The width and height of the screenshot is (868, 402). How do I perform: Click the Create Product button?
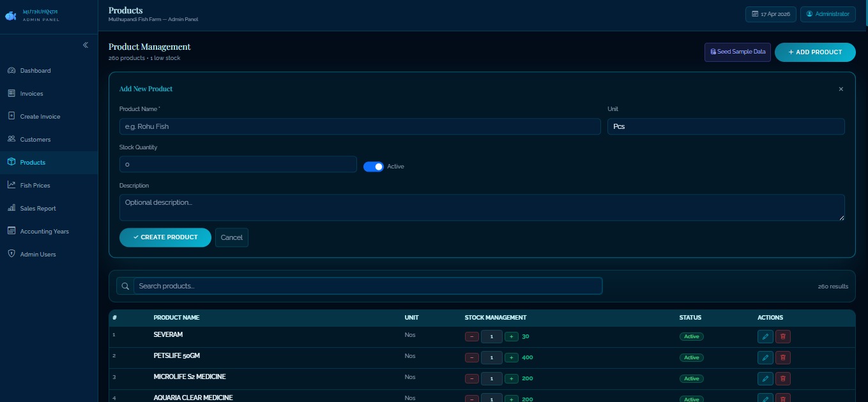coord(165,237)
